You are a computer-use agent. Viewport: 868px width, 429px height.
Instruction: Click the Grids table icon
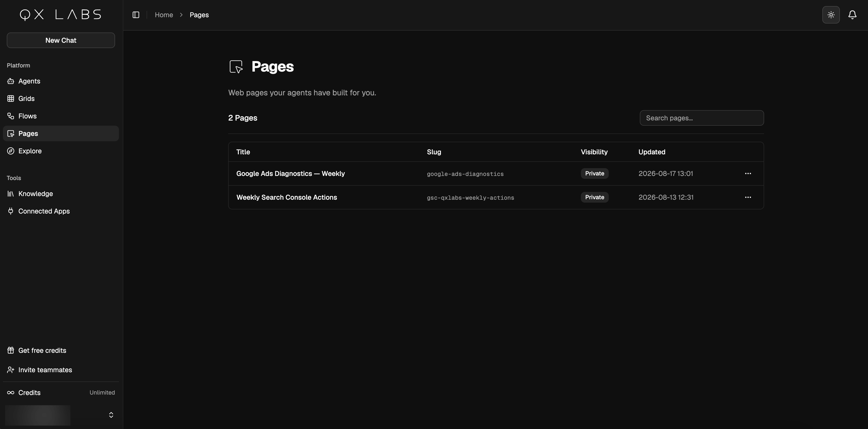(11, 99)
